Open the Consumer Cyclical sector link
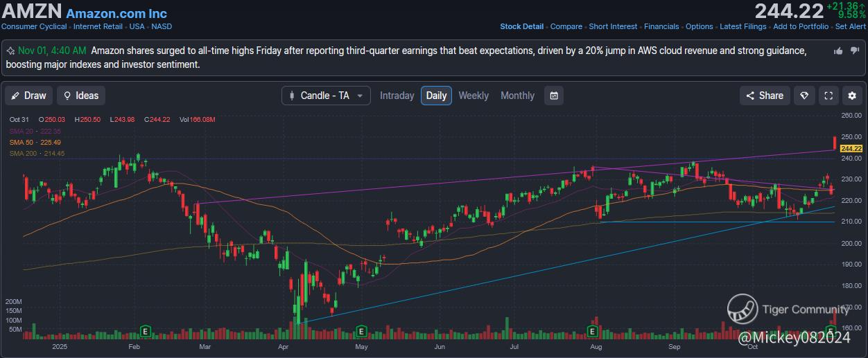868x358 pixels. tap(34, 26)
